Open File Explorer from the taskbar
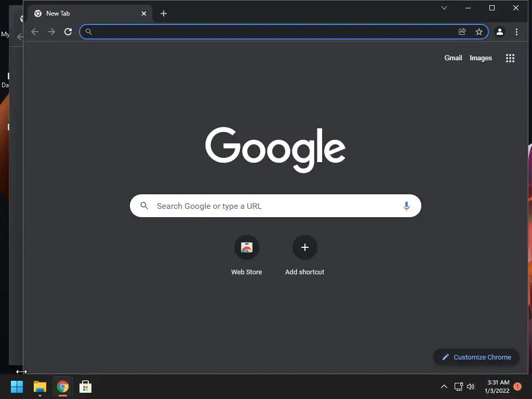Image resolution: width=532 pixels, height=399 pixels. 39,387
